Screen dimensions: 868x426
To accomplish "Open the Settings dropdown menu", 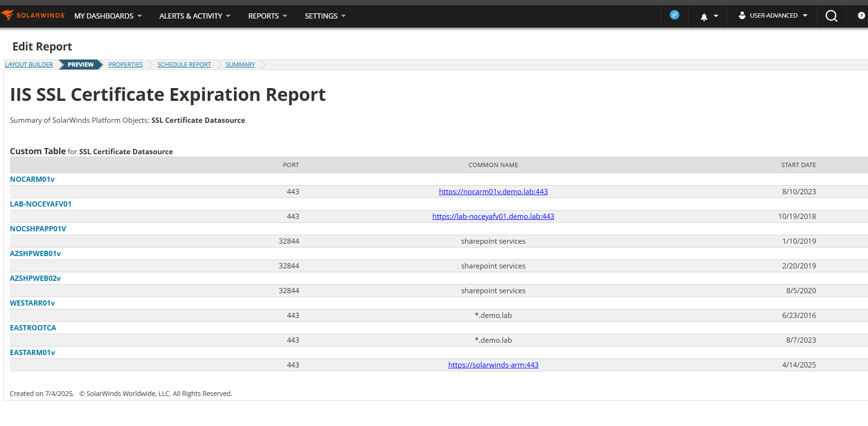I will 325,16.
